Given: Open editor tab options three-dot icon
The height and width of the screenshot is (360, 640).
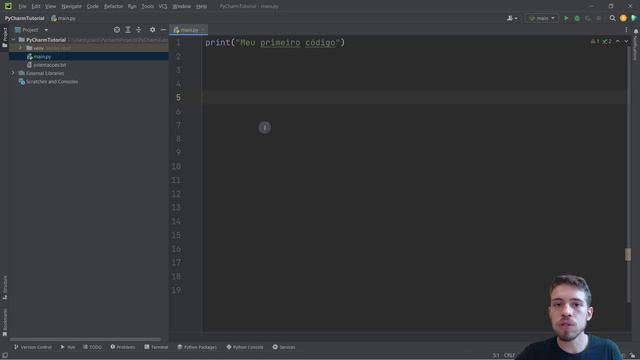Looking at the screenshot, I should click(x=626, y=30).
